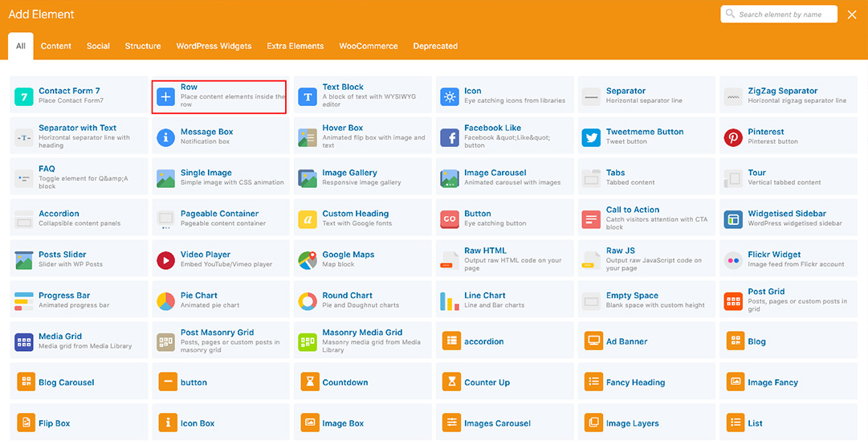Add the Raw HTML element
The height and width of the screenshot is (441, 868).
[x=505, y=259]
